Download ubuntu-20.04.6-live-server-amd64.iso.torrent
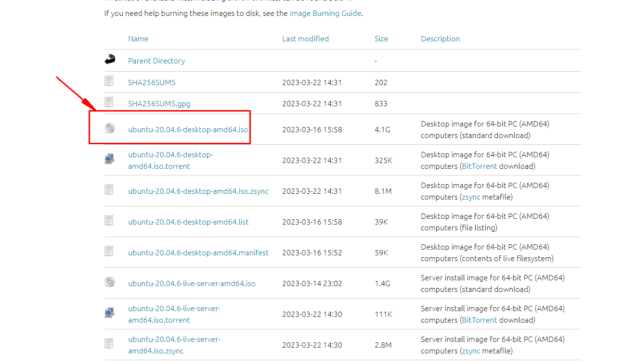 174,314
